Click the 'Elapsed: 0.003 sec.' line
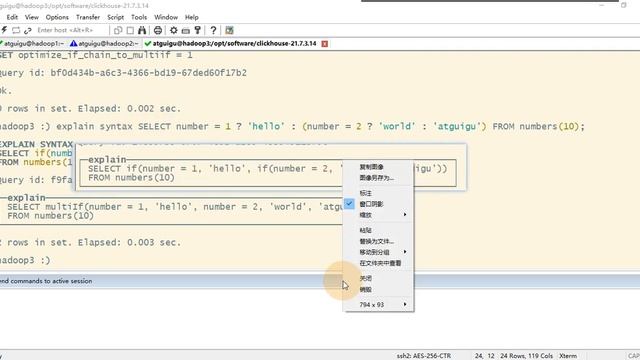Viewport: 640px width, 360px height. pyautogui.click(x=90, y=242)
